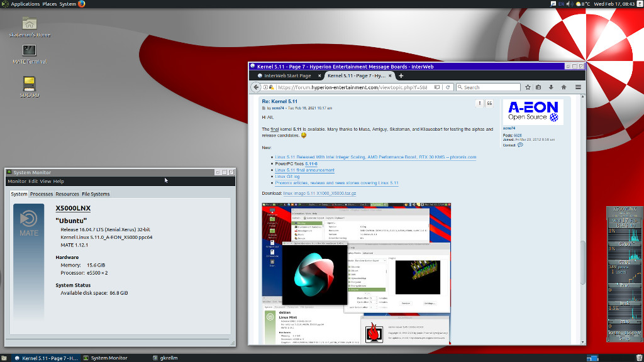644x362 pixels.
Task: Click the show desktop button in bottom panel
Action: [x=4, y=358]
